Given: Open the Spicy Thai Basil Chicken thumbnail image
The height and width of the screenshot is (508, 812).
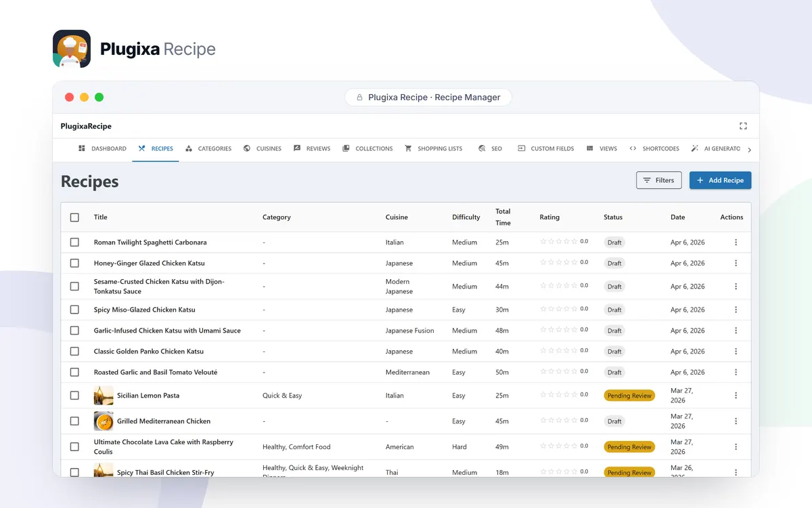Looking at the screenshot, I should (x=104, y=470).
